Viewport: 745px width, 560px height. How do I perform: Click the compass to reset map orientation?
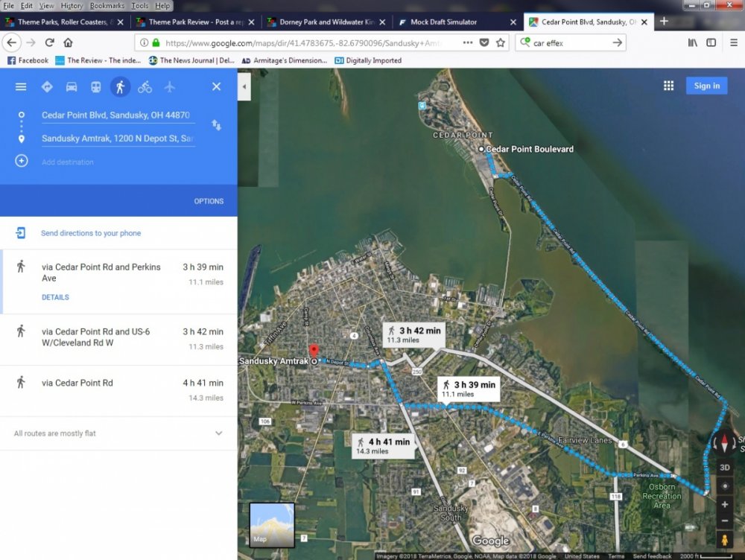(x=725, y=443)
